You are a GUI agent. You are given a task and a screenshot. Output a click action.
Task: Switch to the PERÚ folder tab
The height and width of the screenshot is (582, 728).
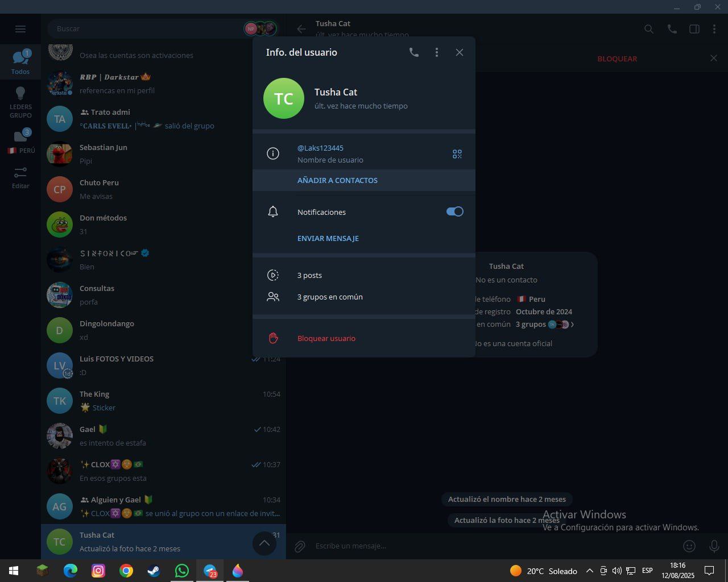pos(20,142)
